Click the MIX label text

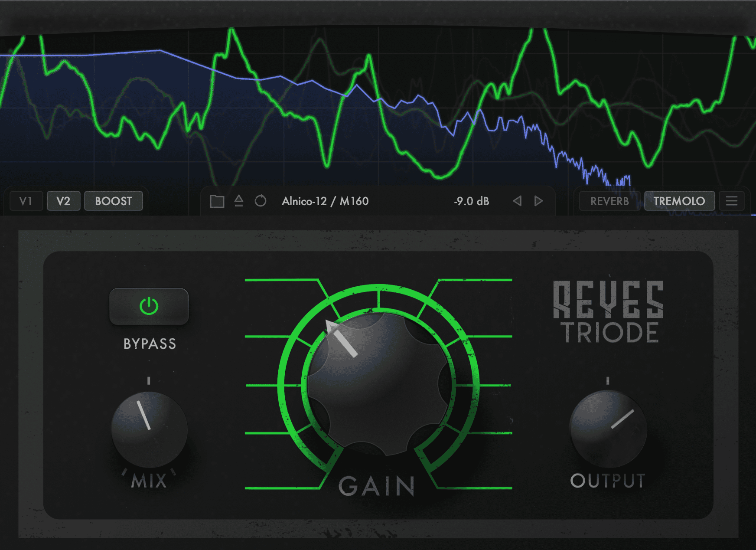click(x=149, y=481)
